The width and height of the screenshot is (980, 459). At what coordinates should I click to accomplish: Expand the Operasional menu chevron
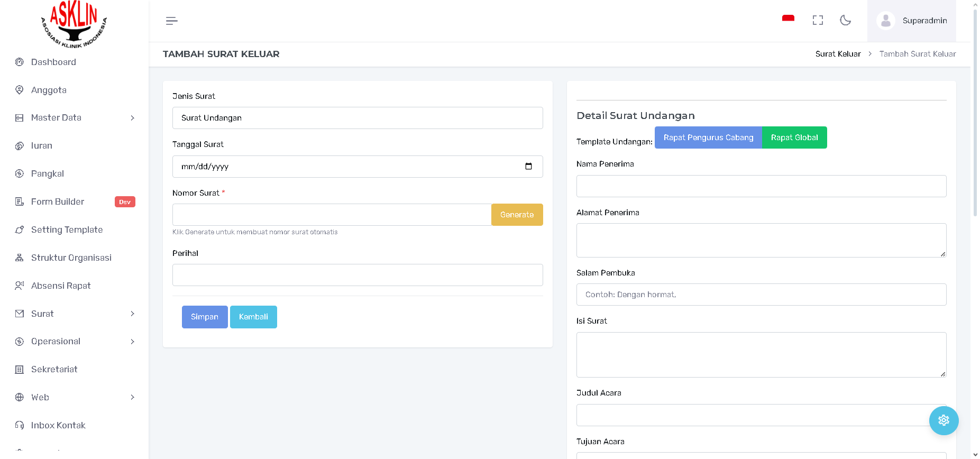pos(132,342)
